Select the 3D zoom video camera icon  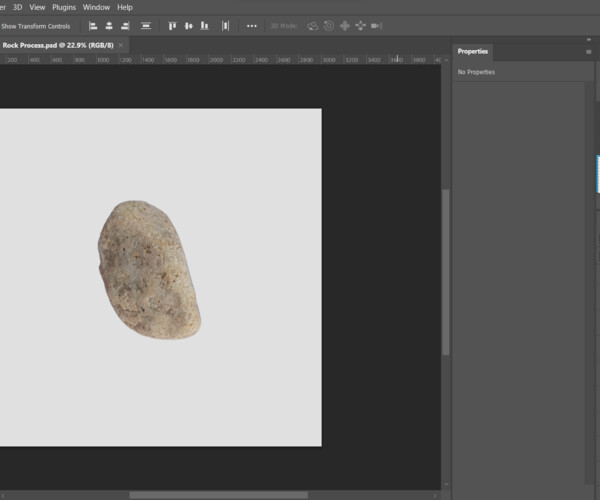pyautogui.click(x=377, y=26)
